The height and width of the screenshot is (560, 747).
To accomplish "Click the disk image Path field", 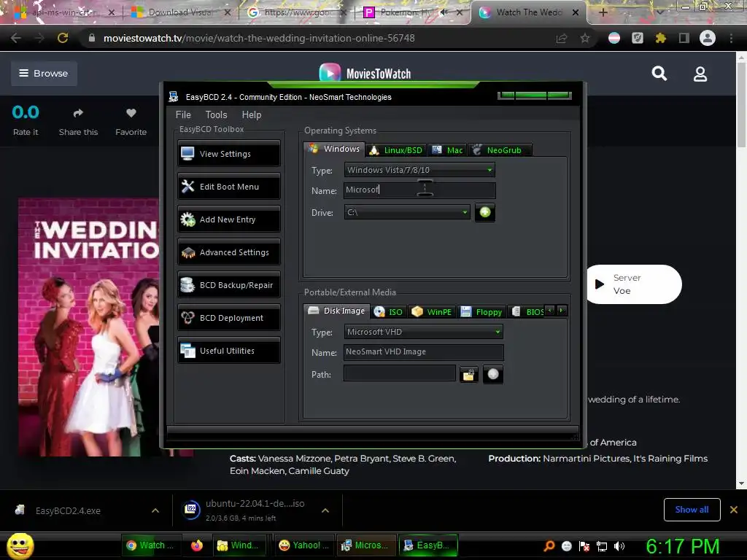I will 399,374.
